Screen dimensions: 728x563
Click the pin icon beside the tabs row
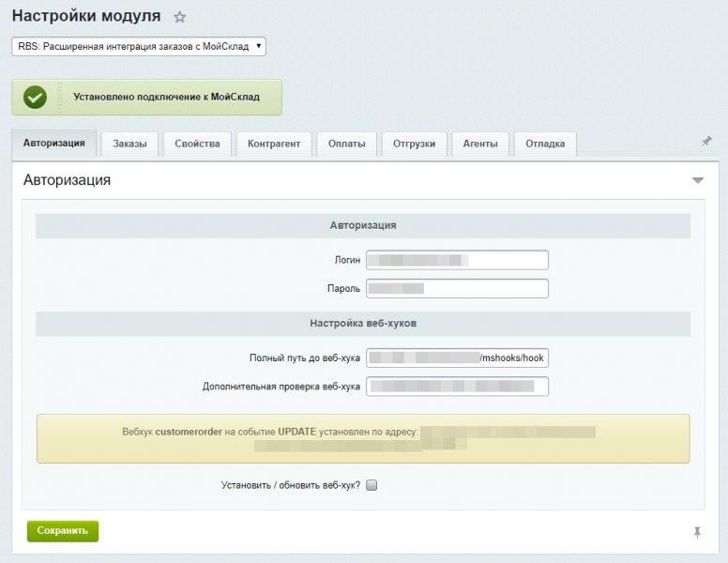point(706,142)
